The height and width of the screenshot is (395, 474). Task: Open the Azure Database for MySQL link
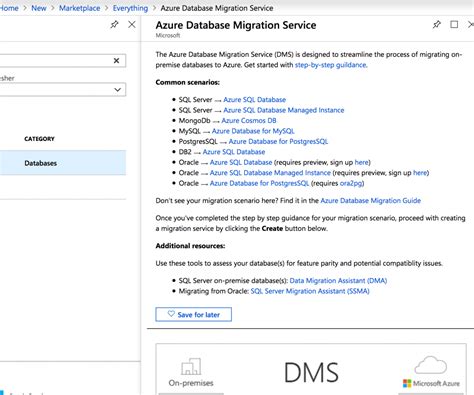253,131
